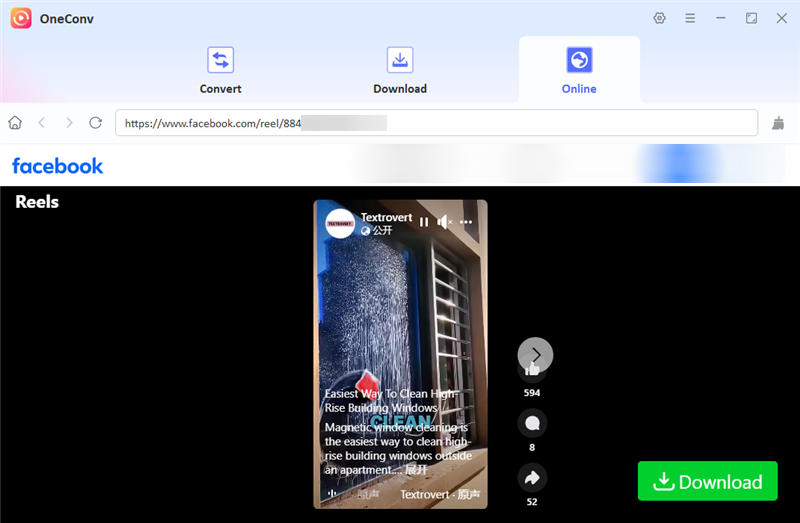Screen dimensions: 800x523
Task: Open Textrovert · 原声 audio link
Action: click(x=440, y=494)
